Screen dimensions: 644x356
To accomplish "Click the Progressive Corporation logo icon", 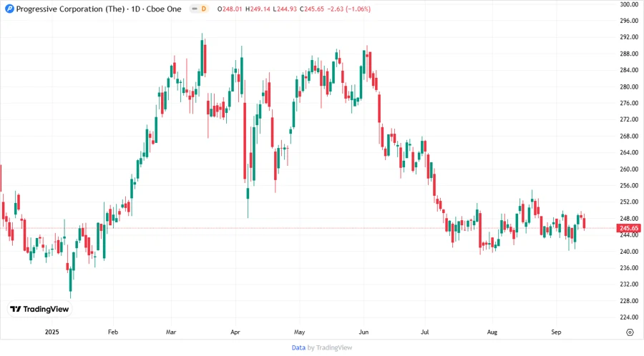I will (x=9, y=9).
